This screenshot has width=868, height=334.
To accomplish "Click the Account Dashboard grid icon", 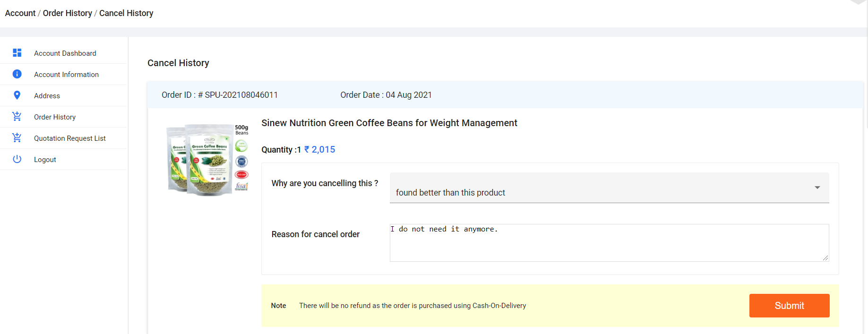I will click(x=17, y=53).
